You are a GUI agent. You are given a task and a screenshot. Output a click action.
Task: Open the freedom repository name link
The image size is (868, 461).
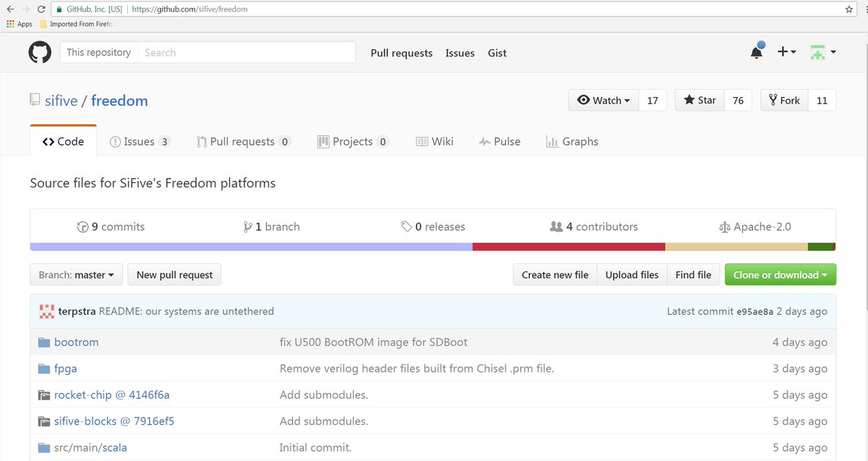pyautogui.click(x=119, y=101)
